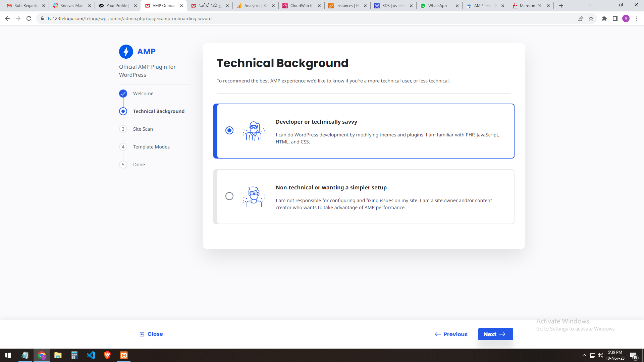This screenshot has width=644, height=362.
Task: Click the browser forward arrow
Action: 18,18
